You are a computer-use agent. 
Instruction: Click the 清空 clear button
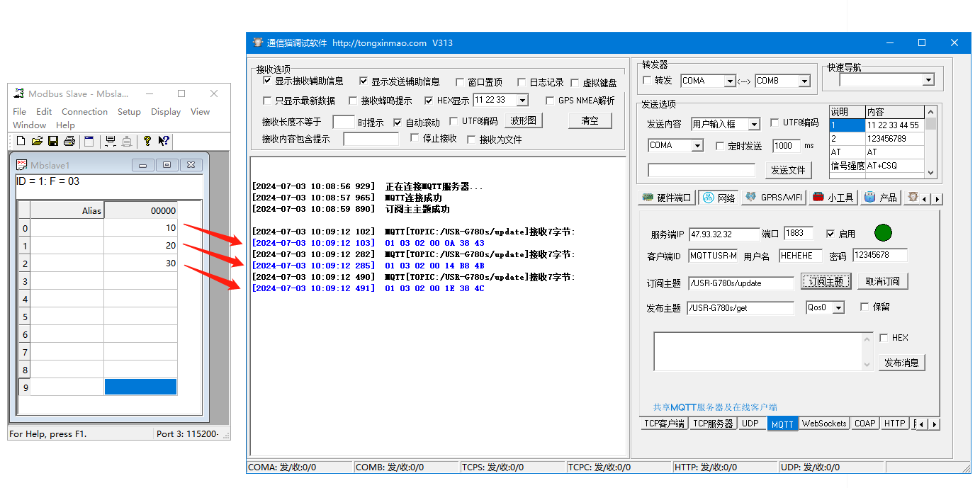click(590, 121)
